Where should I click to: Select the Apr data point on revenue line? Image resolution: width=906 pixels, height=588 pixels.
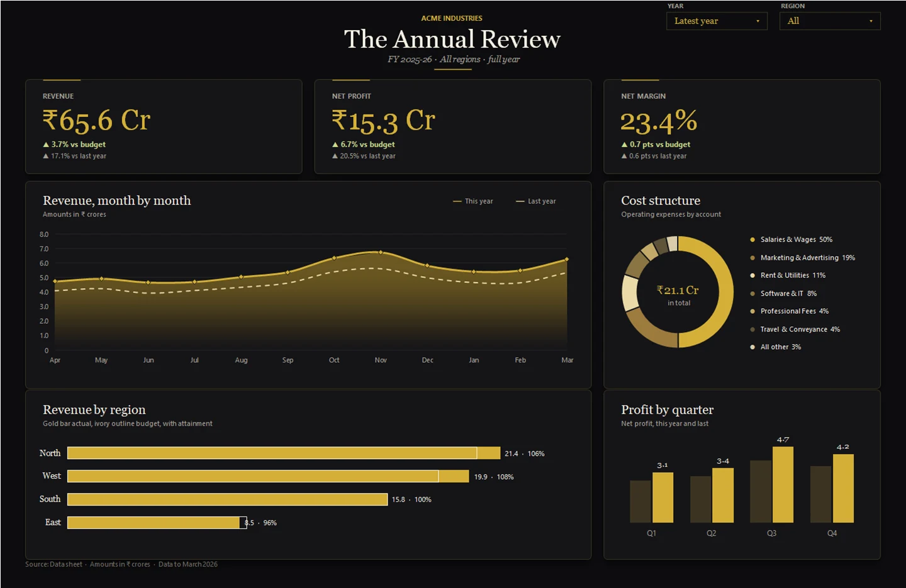[x=55, y=281]
